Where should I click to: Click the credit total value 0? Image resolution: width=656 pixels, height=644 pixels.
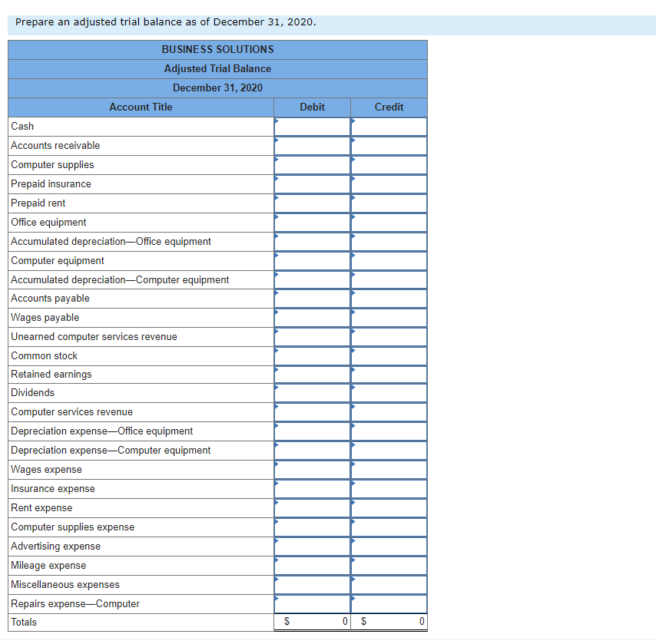tap(422, 622)
